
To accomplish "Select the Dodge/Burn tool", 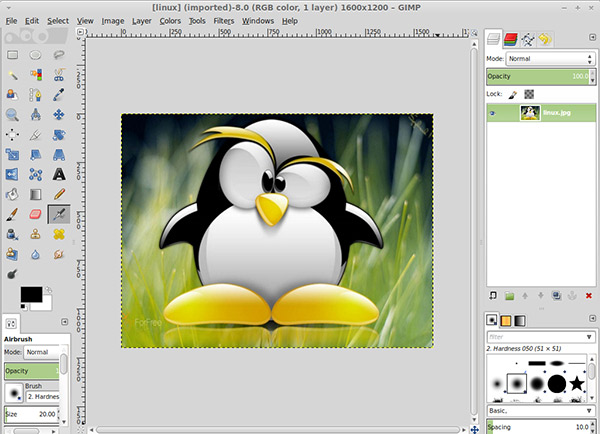I will 13,274.
